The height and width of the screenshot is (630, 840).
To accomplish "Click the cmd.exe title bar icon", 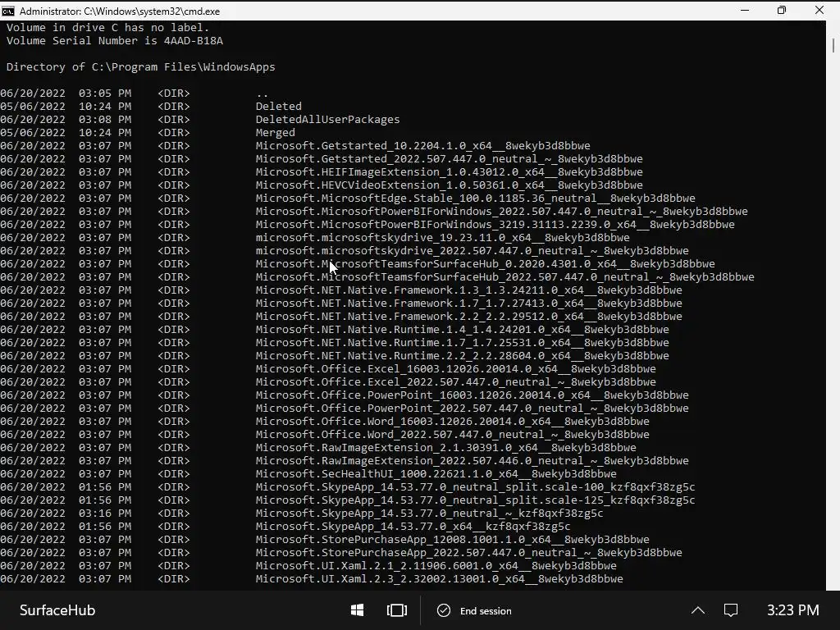I will pos(8,11).
